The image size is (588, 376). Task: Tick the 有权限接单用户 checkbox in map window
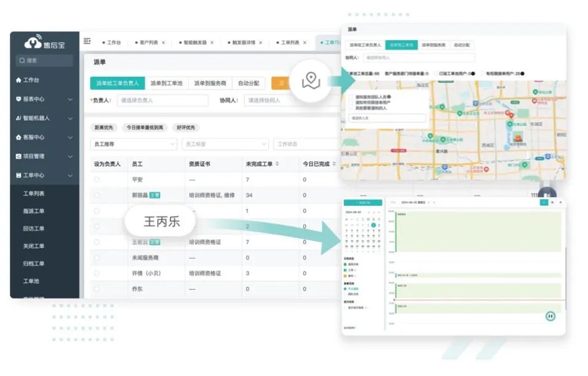point(483,74)
